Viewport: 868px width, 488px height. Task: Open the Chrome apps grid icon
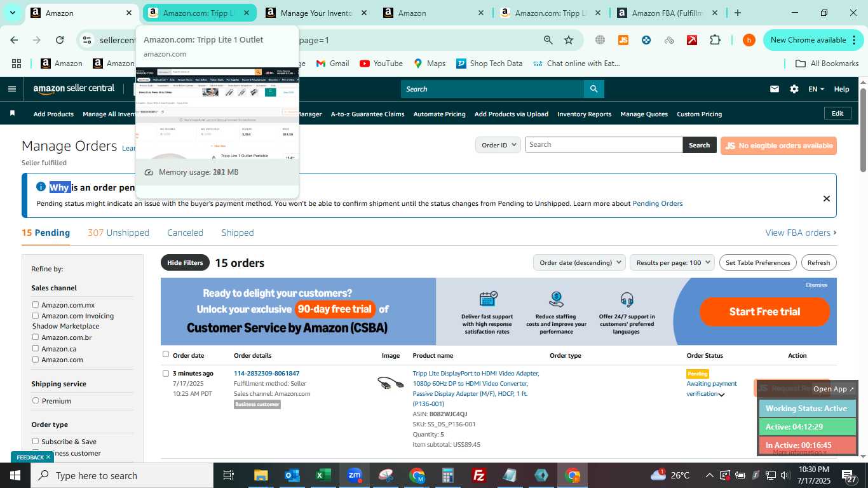[17, 64]
